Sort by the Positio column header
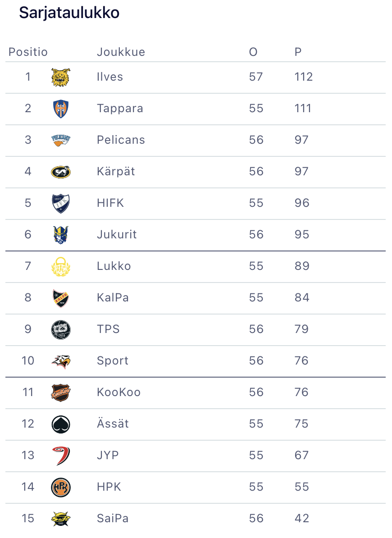Image resolution: width=392 pixels, height=538 pixels. coord(28,52)
